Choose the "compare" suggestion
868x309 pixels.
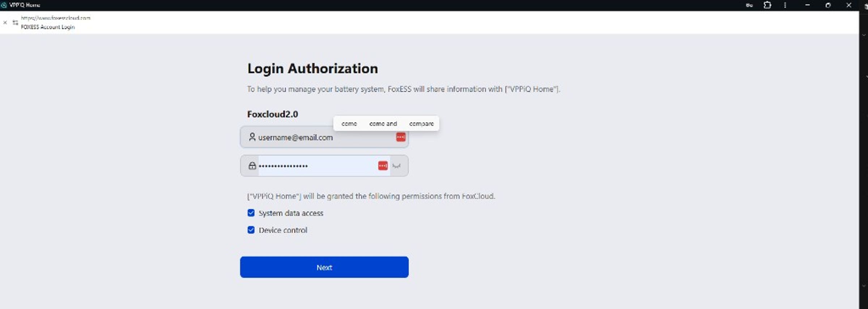(421, 124)
